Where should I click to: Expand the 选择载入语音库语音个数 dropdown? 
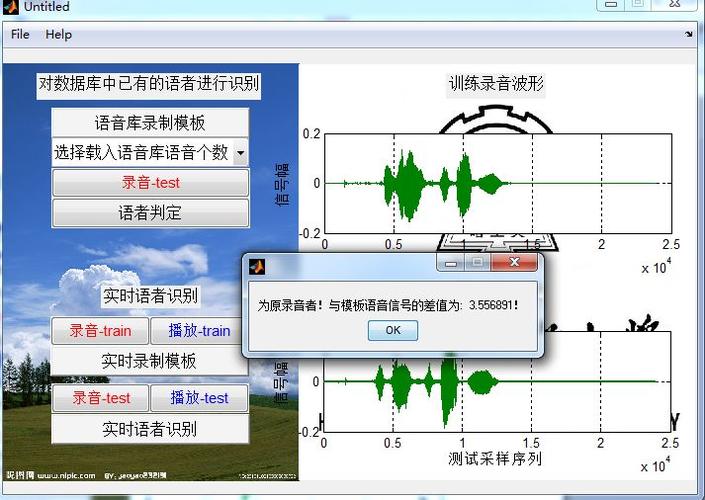tap(241, 153)
